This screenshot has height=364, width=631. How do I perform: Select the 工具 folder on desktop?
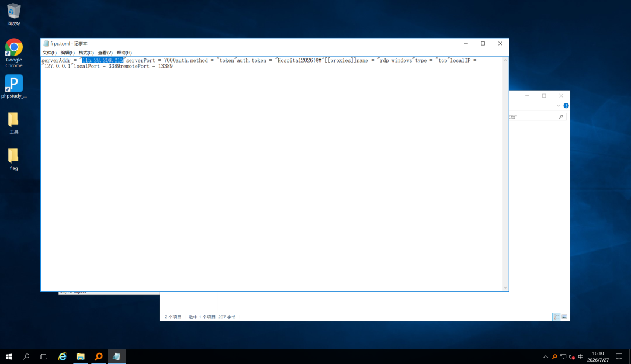pos(13,123)
